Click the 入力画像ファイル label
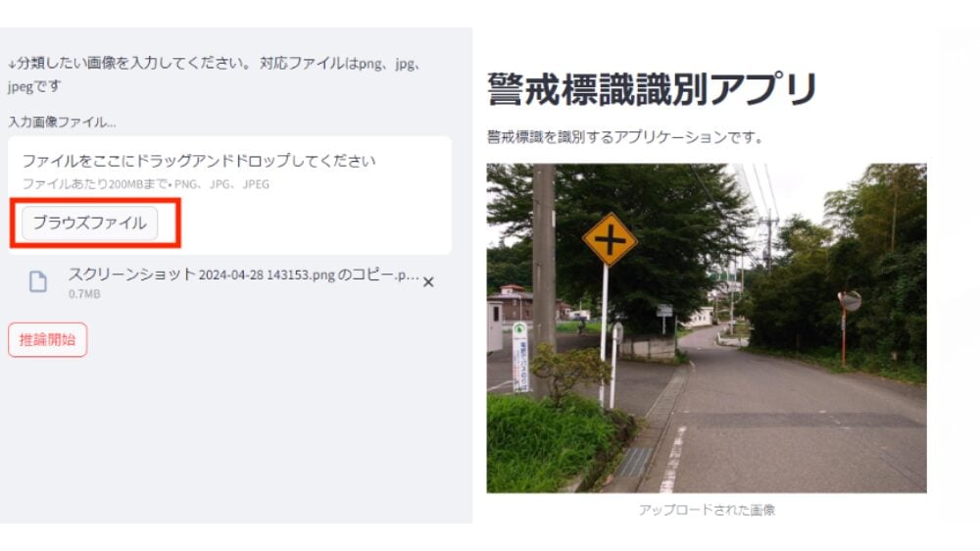980x551 pixels. tap(62, 122)
